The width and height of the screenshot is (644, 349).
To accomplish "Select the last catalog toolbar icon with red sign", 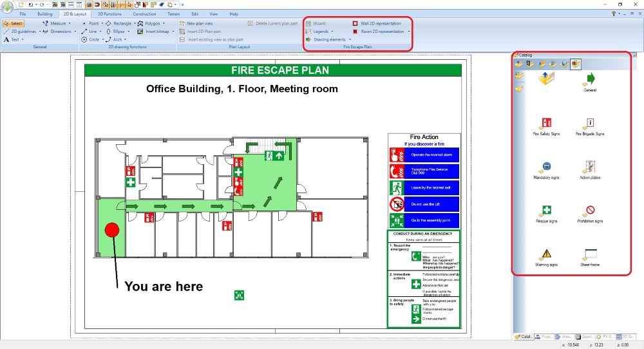I will tap(575, 64).
